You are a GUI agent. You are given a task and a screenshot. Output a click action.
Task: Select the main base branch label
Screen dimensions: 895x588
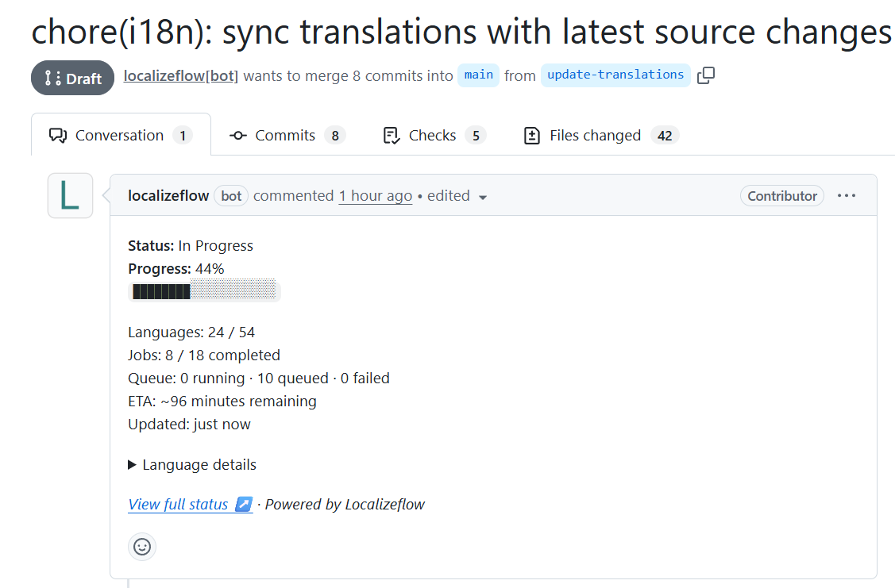(478, 75)
